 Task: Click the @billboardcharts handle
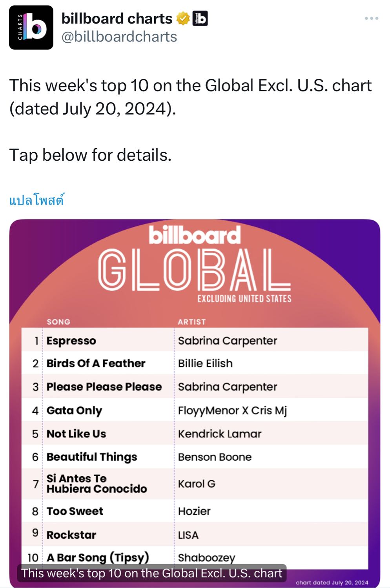[x=119, y=37]
